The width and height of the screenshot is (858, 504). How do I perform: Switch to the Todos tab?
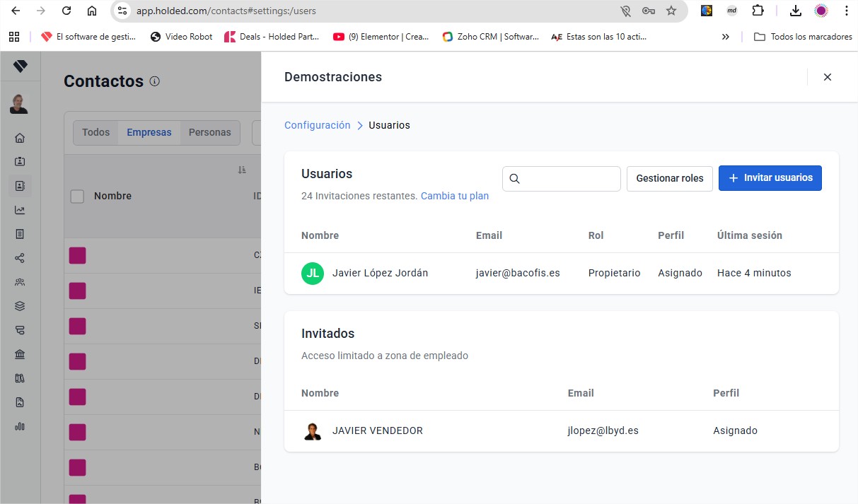tap(97, 132)
